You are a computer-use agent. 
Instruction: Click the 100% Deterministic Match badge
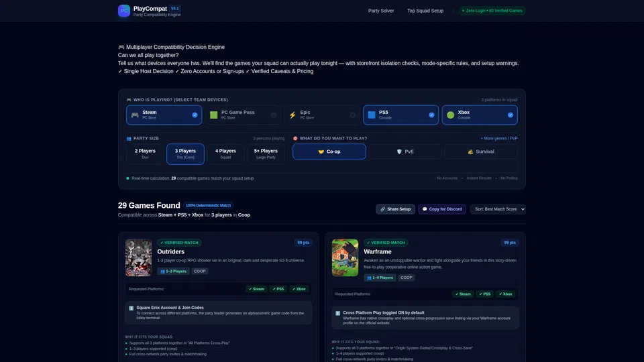pyautogui.click(x=208, y=205)
